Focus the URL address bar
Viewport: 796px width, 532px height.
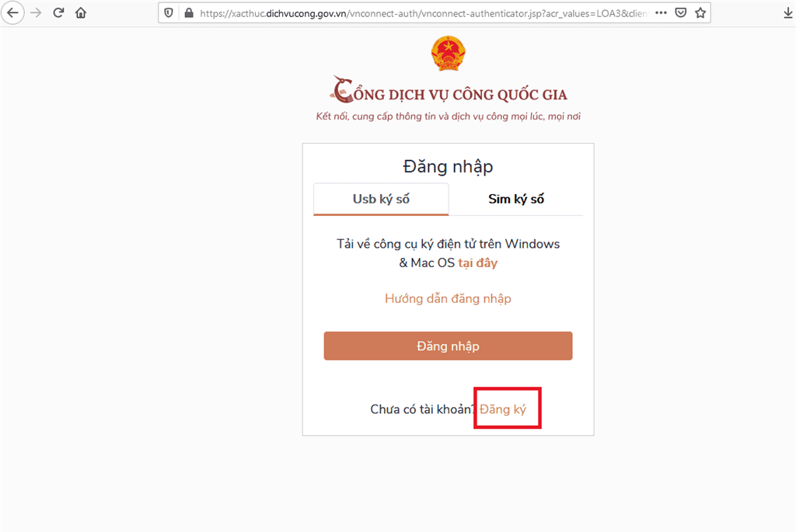pos(423,13)
